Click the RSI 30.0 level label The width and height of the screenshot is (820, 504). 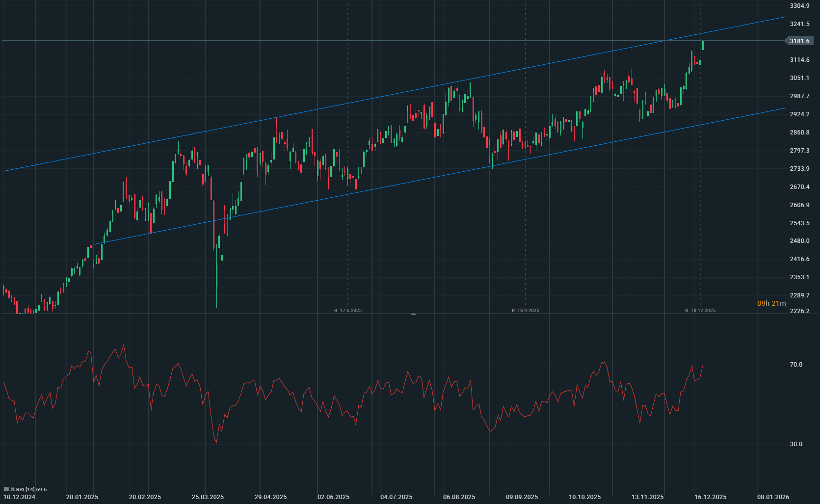pos(796,444)
